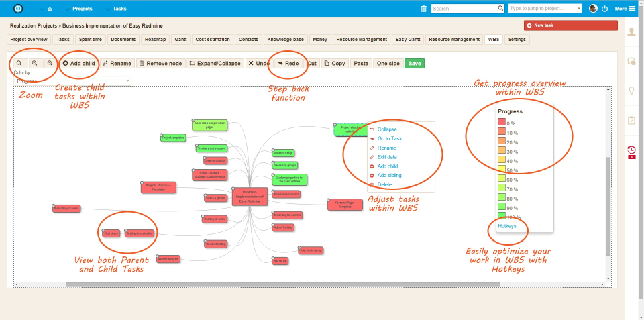
Task: Click into the Search input field
Action: click(x=464, y=8)
